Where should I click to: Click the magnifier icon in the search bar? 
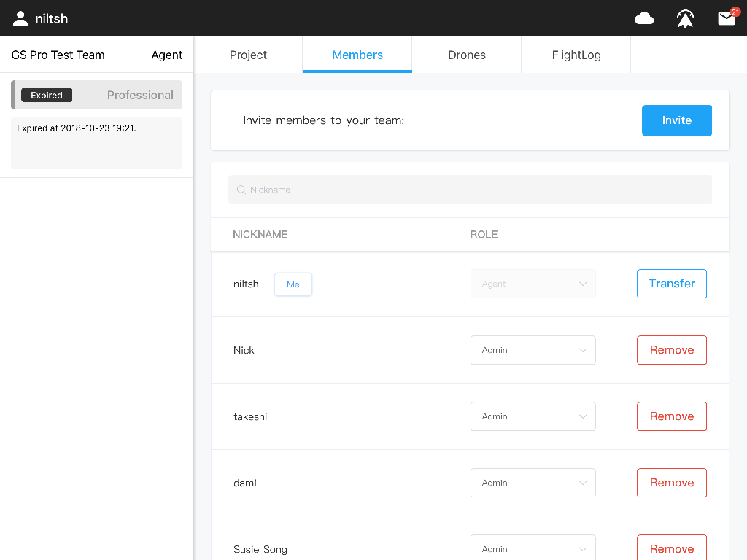[241, 190]
